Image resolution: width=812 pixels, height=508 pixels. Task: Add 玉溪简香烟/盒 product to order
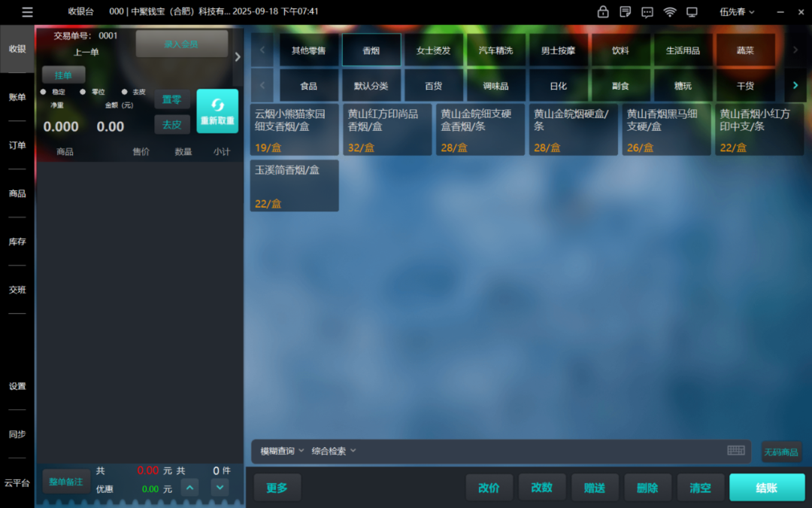tap(295, 185)
